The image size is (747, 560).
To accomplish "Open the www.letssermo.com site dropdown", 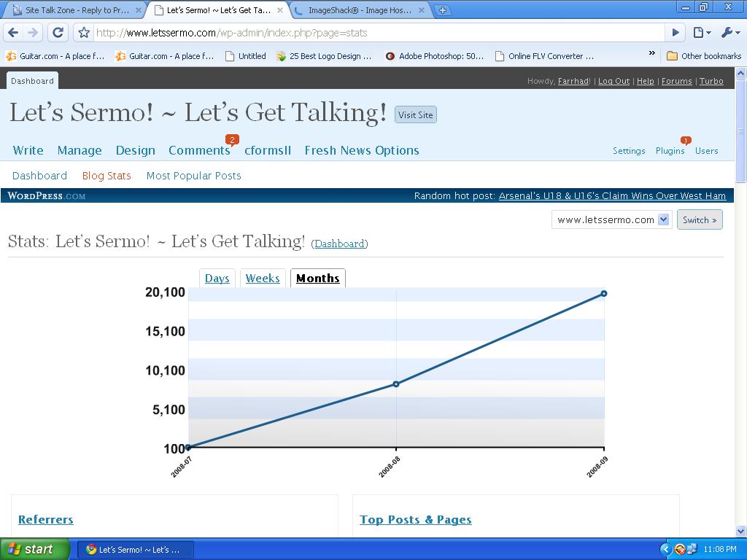I will [x=612, y=219].
